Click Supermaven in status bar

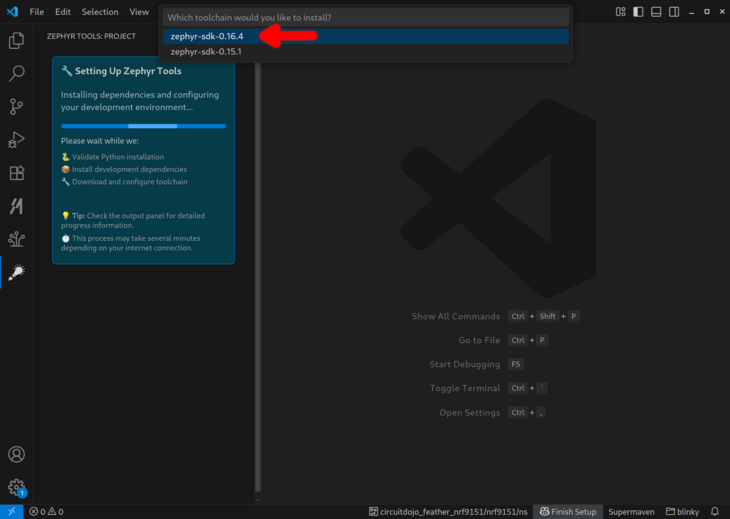[631, 512]
